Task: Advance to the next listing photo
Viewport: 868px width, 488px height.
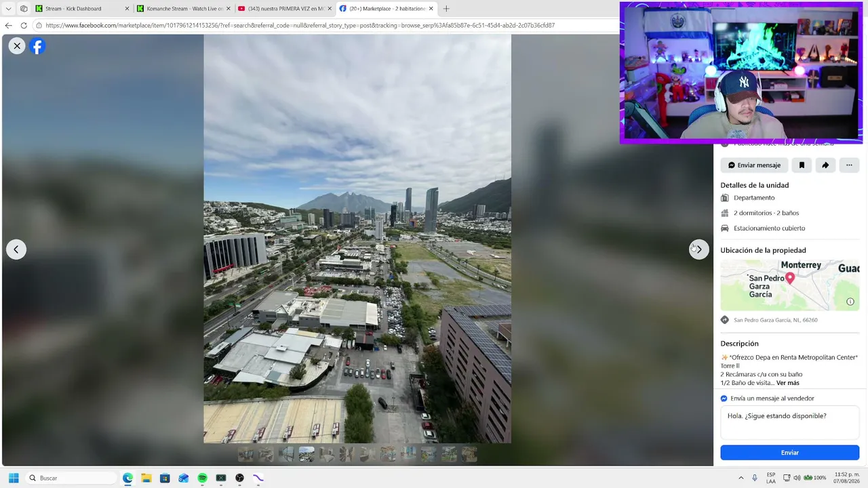Action: (699, 249)
